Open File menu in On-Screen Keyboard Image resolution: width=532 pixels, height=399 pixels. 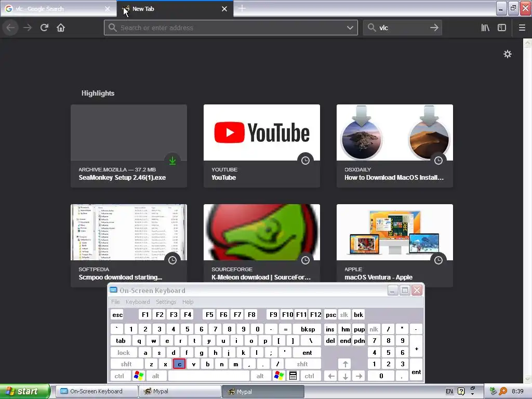click(115, 302)
